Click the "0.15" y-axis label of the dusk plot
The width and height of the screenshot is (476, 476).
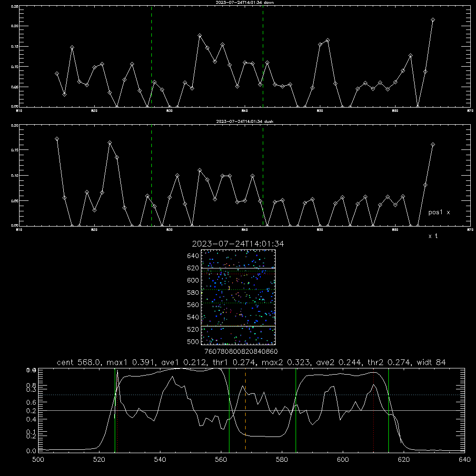click(15, 150)
